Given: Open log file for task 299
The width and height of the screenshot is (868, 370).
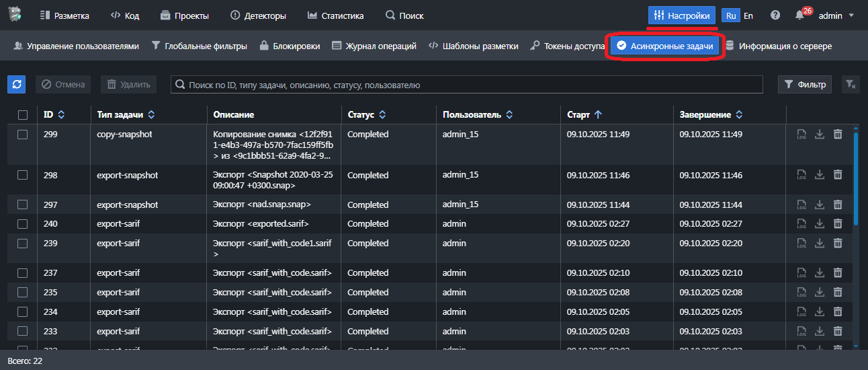Looking at the screenshot, I should (x=801, y=135).
